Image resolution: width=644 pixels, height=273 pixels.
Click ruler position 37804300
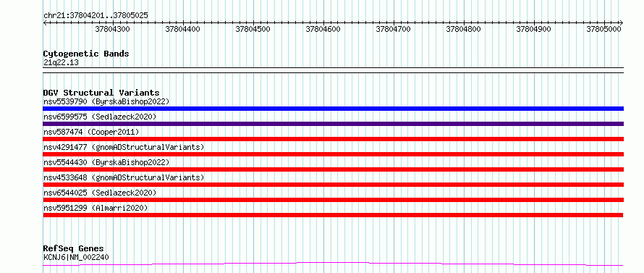[x=113, y=29]
